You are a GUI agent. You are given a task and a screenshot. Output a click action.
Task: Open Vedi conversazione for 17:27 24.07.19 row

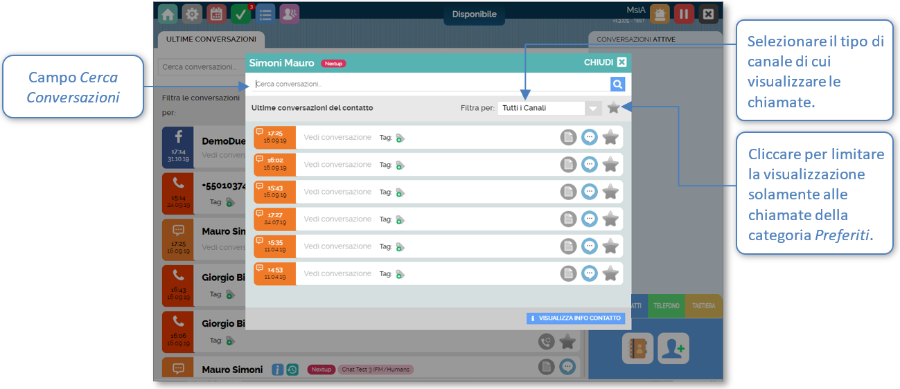338,219
